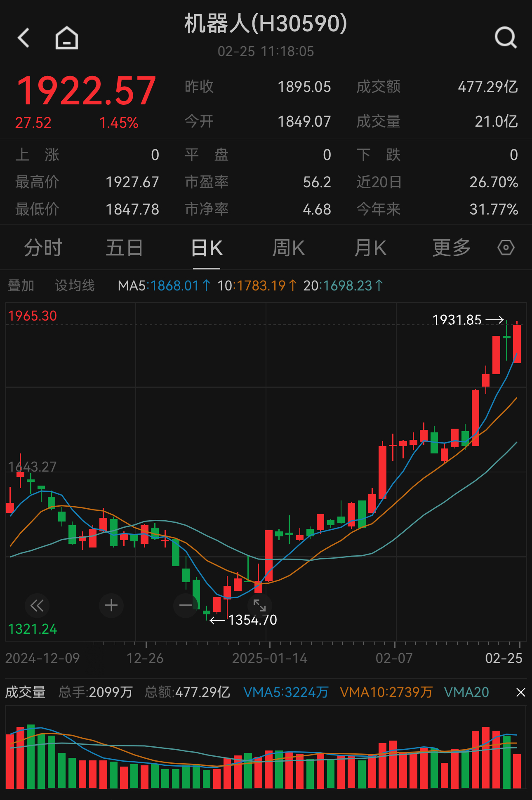Open the home icon at top

[67, 38]
